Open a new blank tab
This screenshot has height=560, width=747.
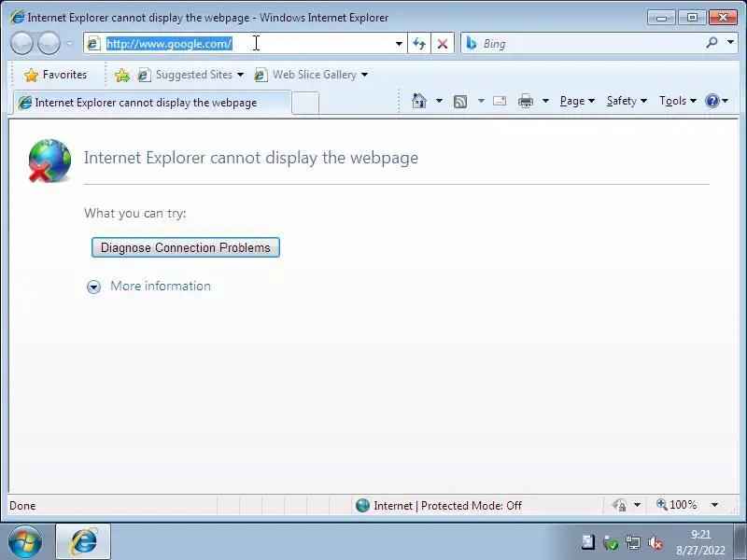coord(305,104)
